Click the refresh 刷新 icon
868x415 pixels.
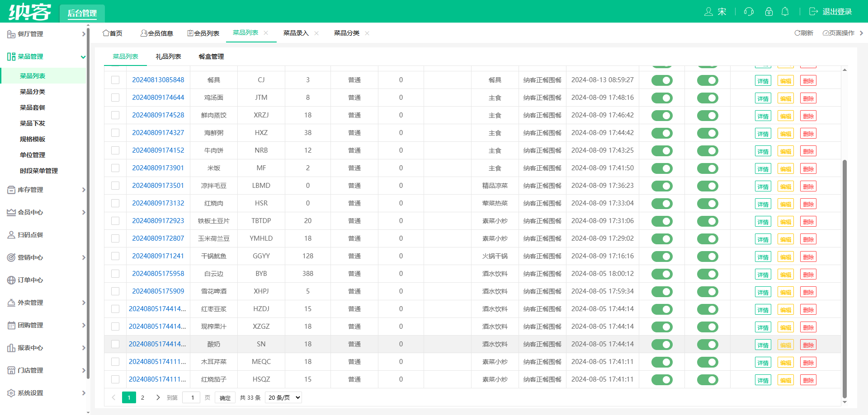pyautogui.click(x=797, y=33)
